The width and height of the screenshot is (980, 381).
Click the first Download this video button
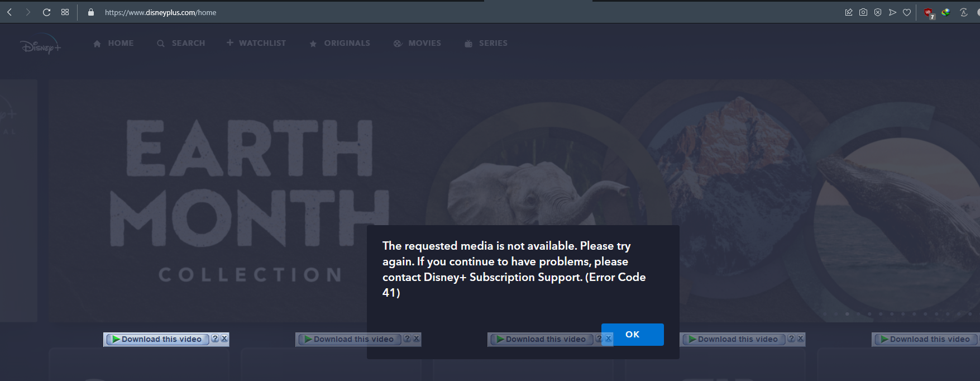pyautogui.click(x=157, y=339)
